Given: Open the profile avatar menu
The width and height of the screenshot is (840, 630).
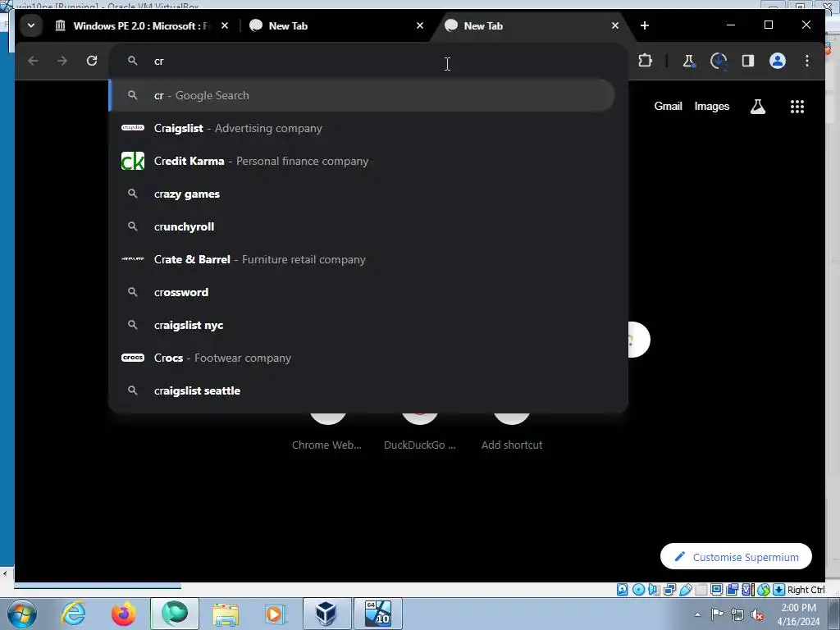Looking at the screenshot, I should point(778,61).
